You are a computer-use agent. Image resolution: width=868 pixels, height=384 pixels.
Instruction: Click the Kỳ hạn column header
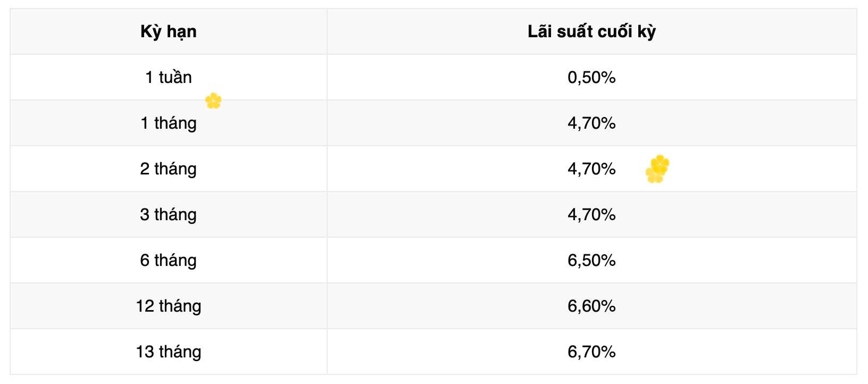tap(169, 32)
